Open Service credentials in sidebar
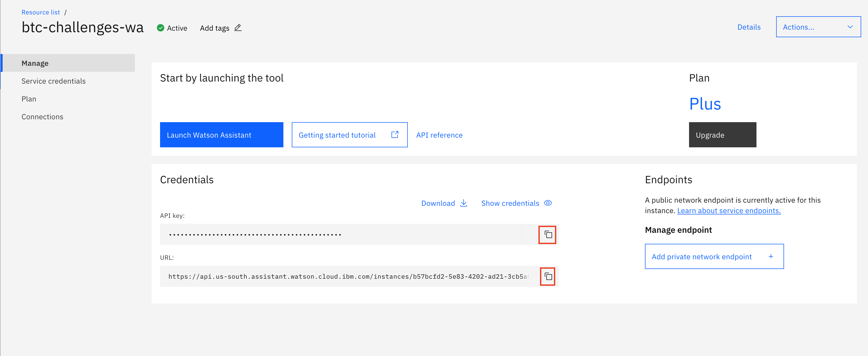Screen dimensions: 868x356 [54, 81]
